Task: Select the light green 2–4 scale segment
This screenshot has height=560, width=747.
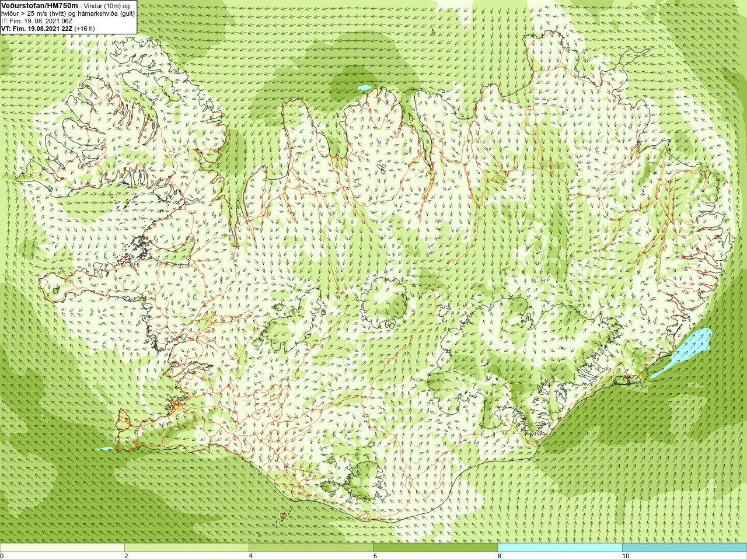Action: pos(187,548)
